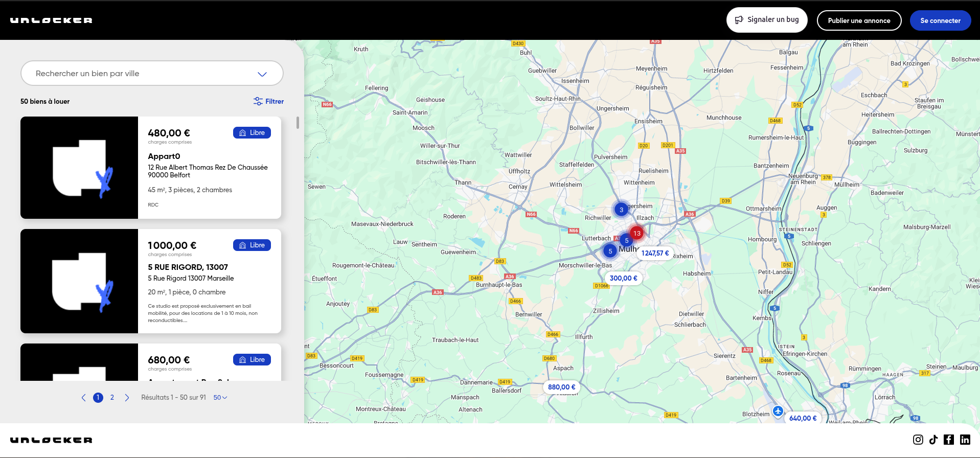Click the listings panel scrollbar
Image resolution: width=980 pixels, height=458 pixels.
click(x=298, y=123)
